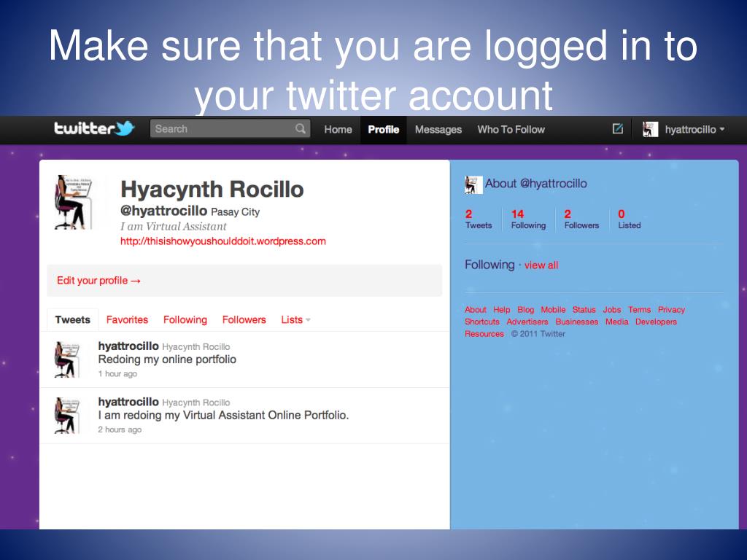This screenshot has width=747, height=560.
Task: Click the Pasay City location text
Action: click(236, 212)
